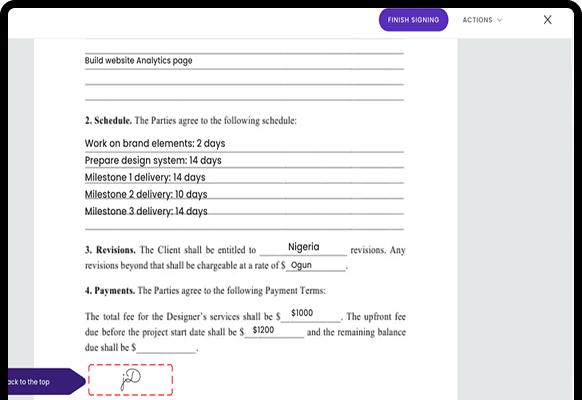Select the $1000 total fee field
The width and height of the screenshot is (582, 400).
pyautogui.click(x=311, y=314)
